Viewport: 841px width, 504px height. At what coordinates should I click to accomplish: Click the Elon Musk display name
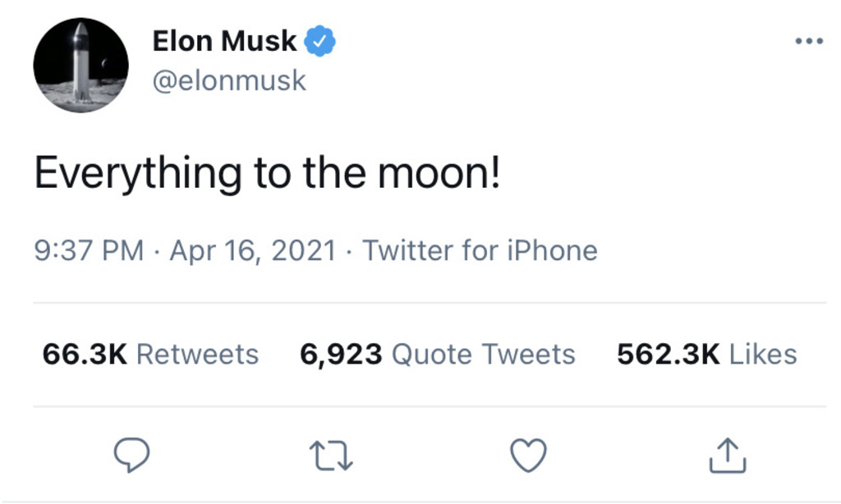coord(224,40)
